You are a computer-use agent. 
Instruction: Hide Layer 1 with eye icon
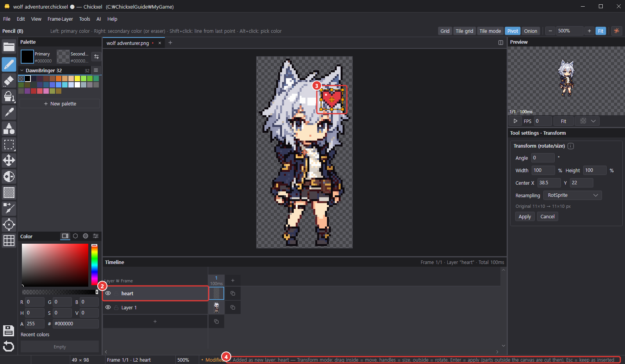point(108,307)
